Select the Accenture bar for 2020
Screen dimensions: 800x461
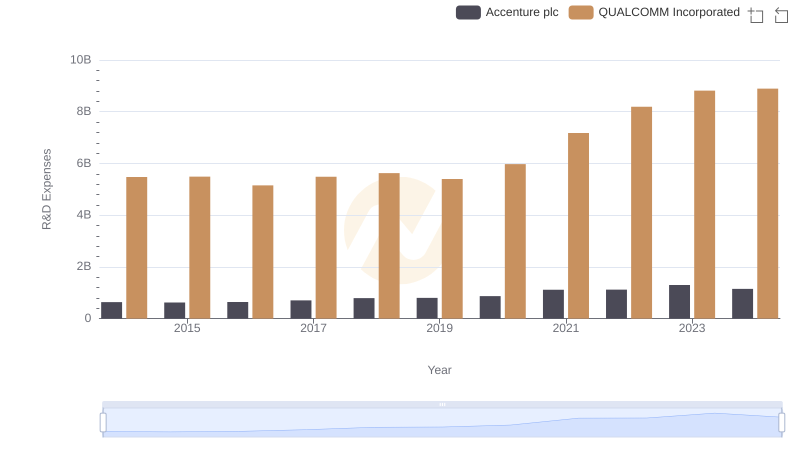tap(490, 308)
